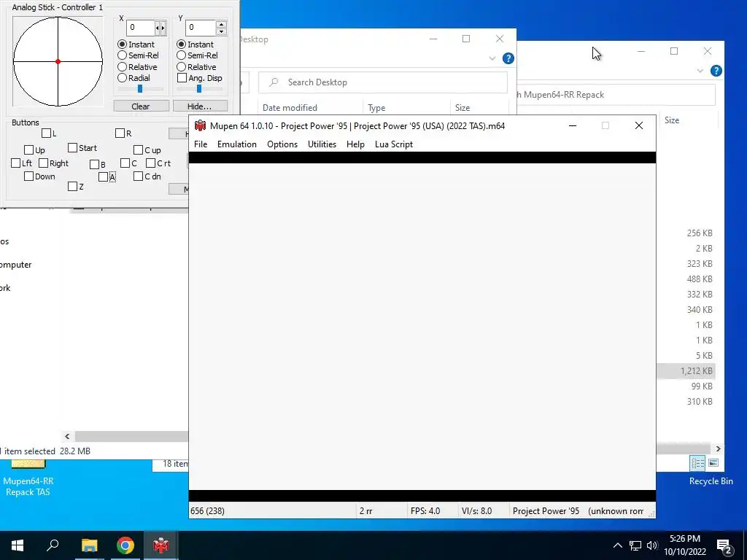Tick the C dn checkbox
747x560 pixels.
tap(138, 176)
